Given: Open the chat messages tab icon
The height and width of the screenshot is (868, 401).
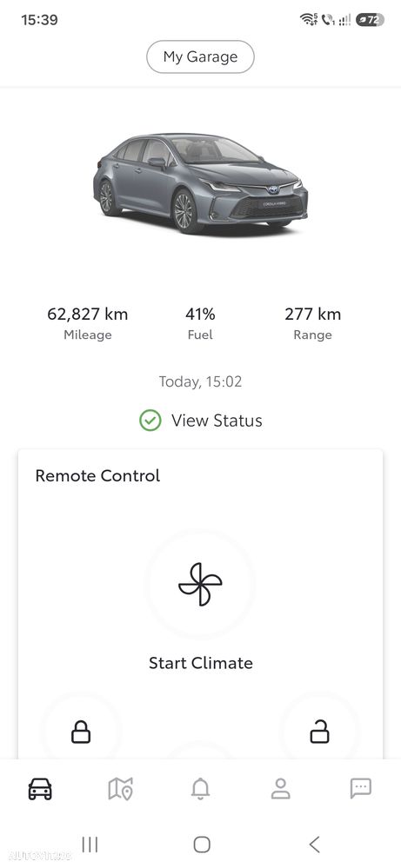Looking at the screenshot, I should coord(361,788).
